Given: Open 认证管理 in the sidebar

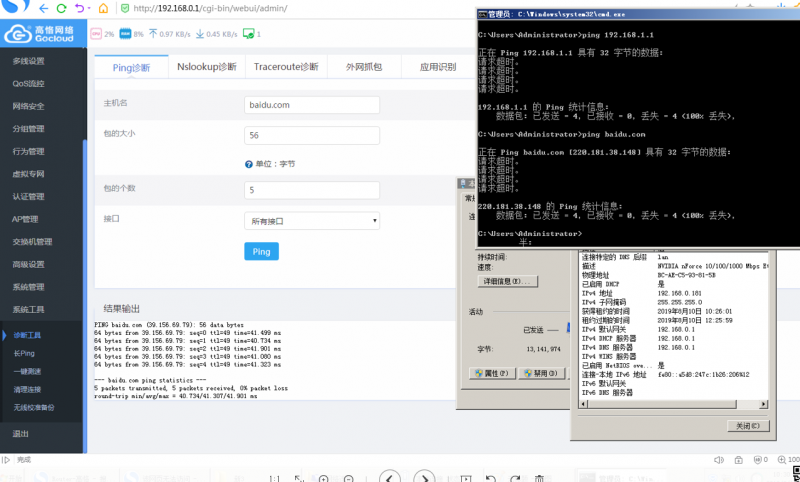Looking at the screenshot, I should [29, 196].
